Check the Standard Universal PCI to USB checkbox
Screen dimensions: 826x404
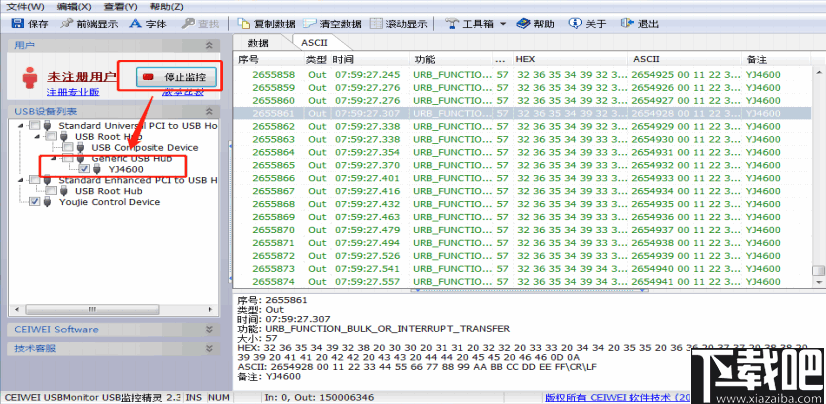pyautogui.click(x=34, y=125)
